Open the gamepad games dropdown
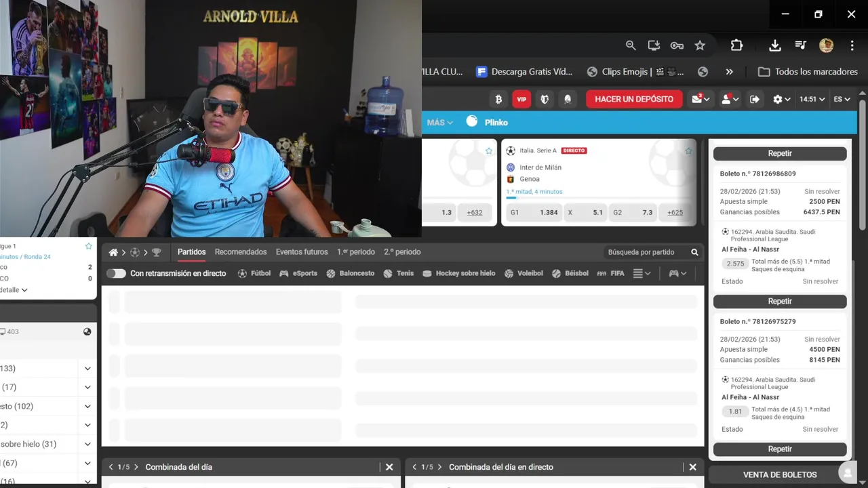Viewport: 868px width, 488px height. point(677,273)
